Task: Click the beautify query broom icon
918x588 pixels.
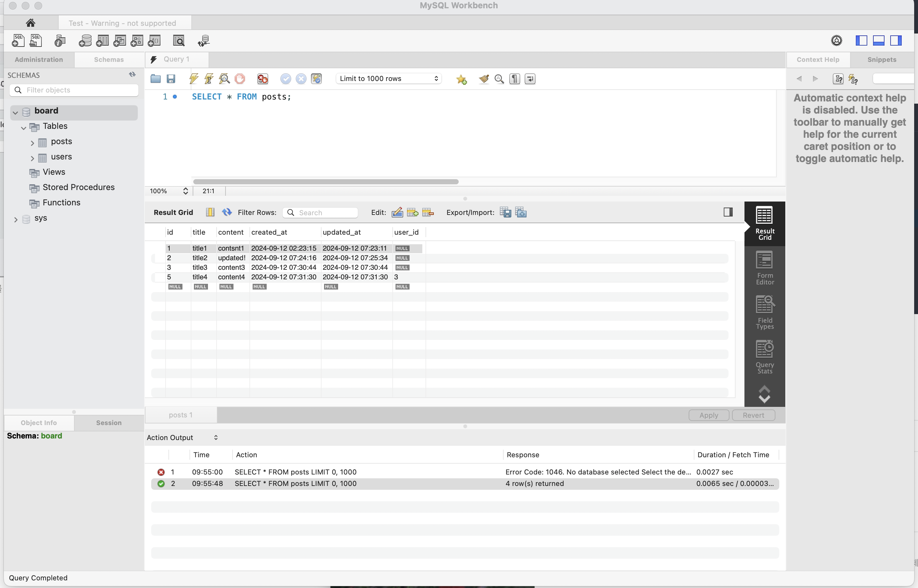Action: point(484,79)
